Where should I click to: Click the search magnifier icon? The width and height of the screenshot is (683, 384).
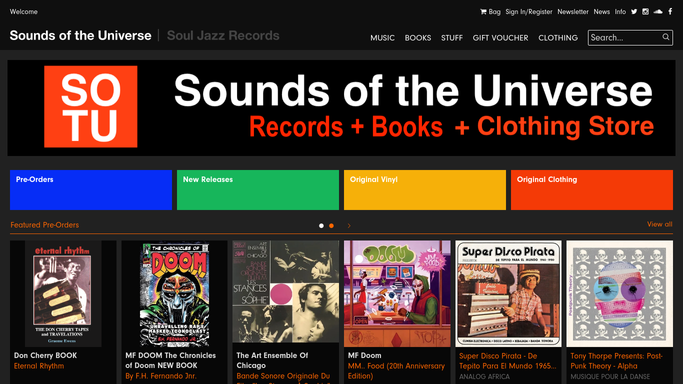tap(666, 37)
